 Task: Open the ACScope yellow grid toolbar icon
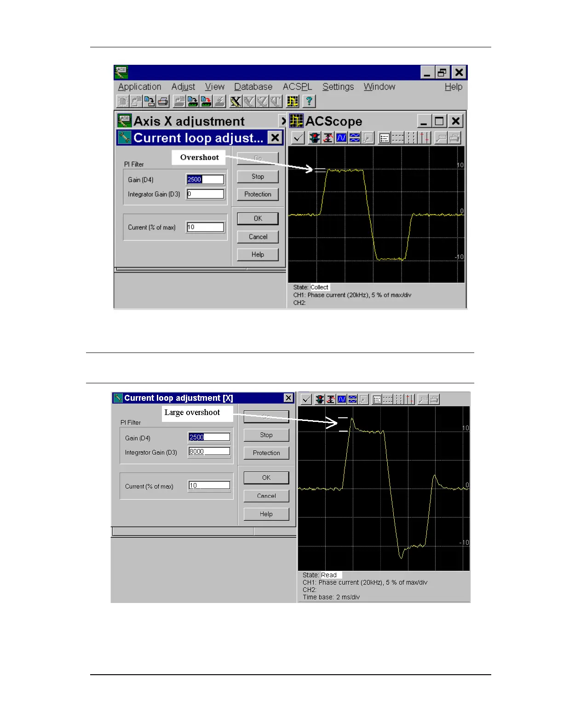(293, 101)
